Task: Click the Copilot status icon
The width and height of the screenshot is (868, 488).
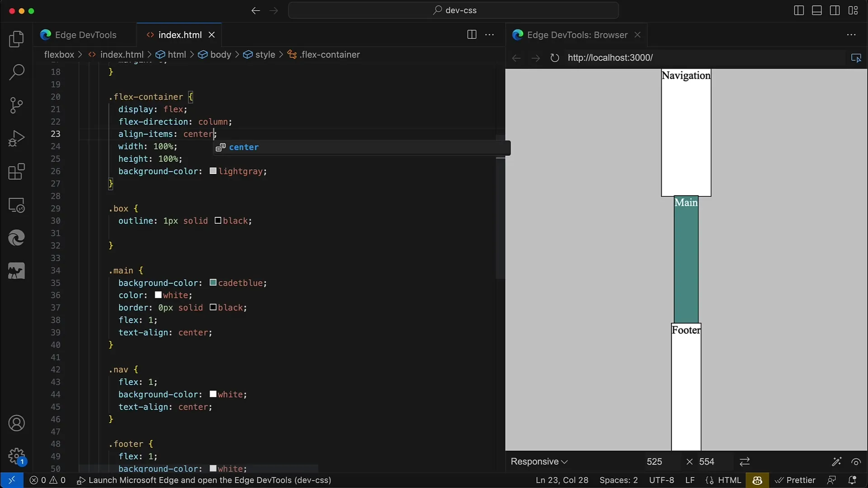Action: (x=757, y=480)
